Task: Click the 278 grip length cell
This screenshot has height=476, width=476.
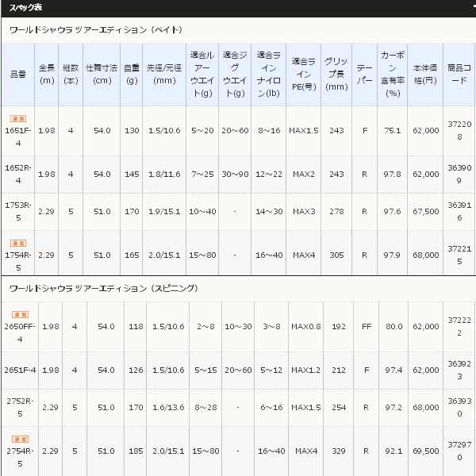Action: coord(336,211)
